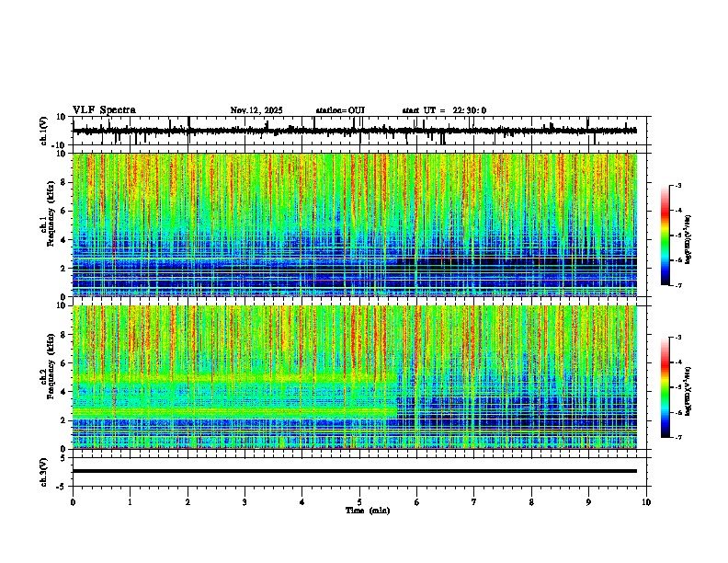
Task: Click the "6" kHz tick on ch.2 frequency axis
Action: pos(63,363)
